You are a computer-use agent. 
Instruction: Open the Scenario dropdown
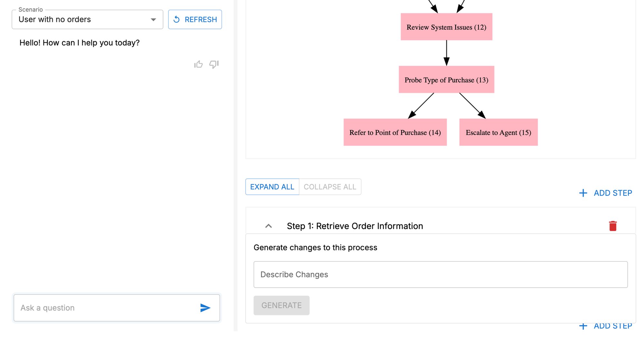coord(88,19)
